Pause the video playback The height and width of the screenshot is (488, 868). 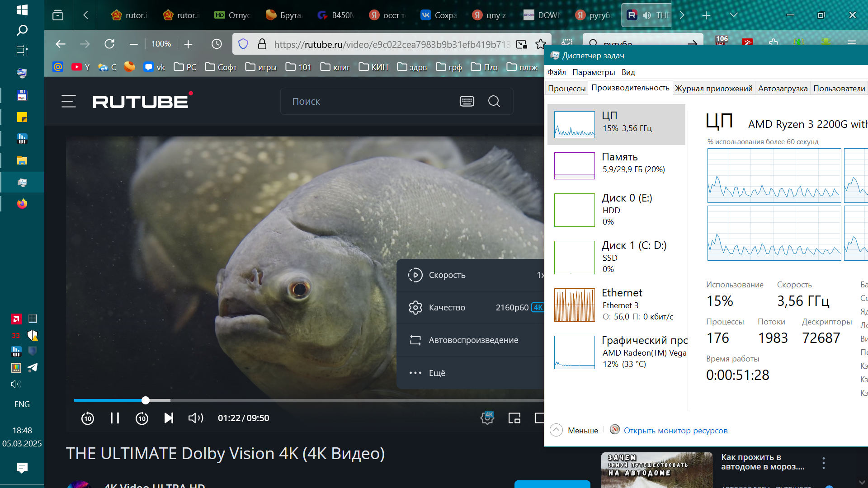point(115,418)
